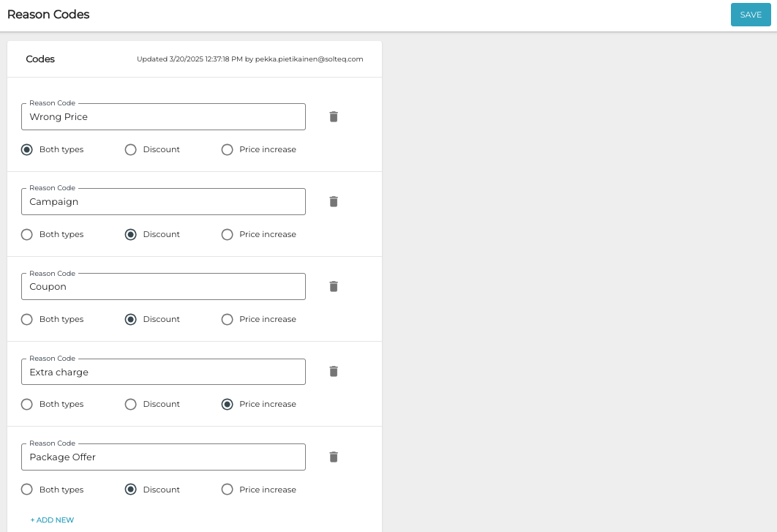Click the Campaign reason code text field

[163, 202]
